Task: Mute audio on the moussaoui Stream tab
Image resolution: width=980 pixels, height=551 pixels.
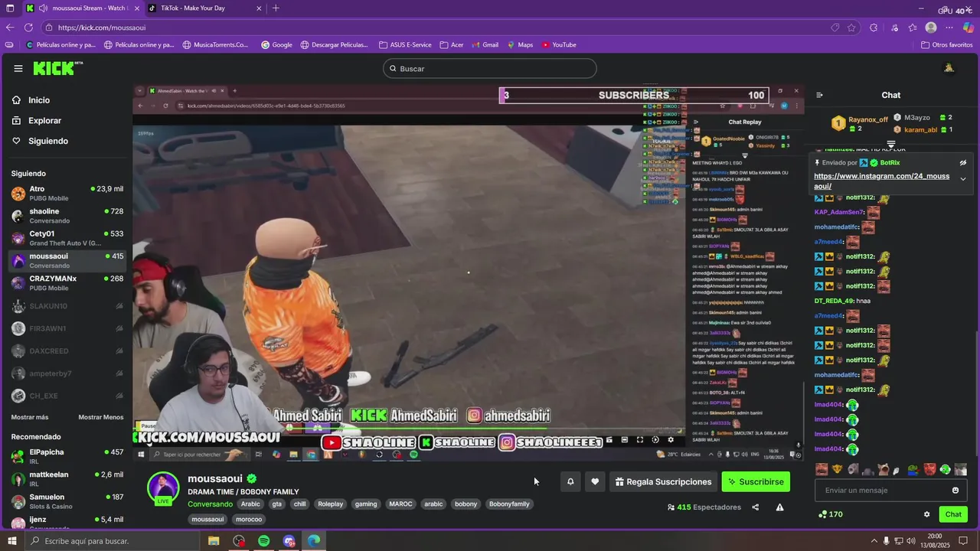Action: (x=43, y=8)
